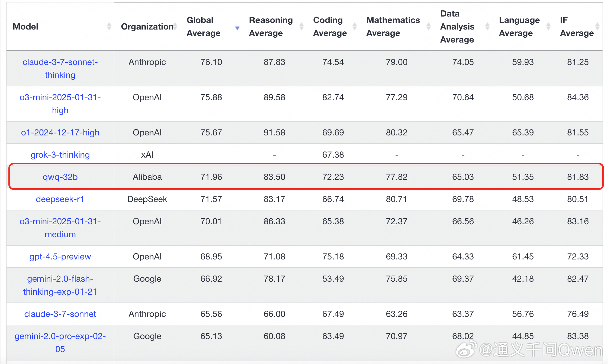Toggle Global Average descending sort arrow
The image size is (608, 364).
[237, 28]
